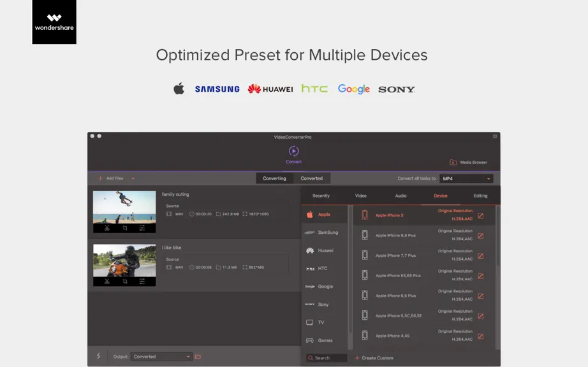Viewport: 588px width, 367px height.
Task: Edit the iPhone 4,4S preset settings
Action: click(x=481, y=336)
